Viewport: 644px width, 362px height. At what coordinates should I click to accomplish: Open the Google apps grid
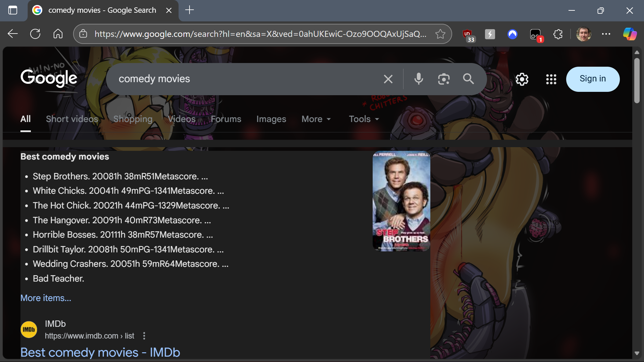coord(551,79)
